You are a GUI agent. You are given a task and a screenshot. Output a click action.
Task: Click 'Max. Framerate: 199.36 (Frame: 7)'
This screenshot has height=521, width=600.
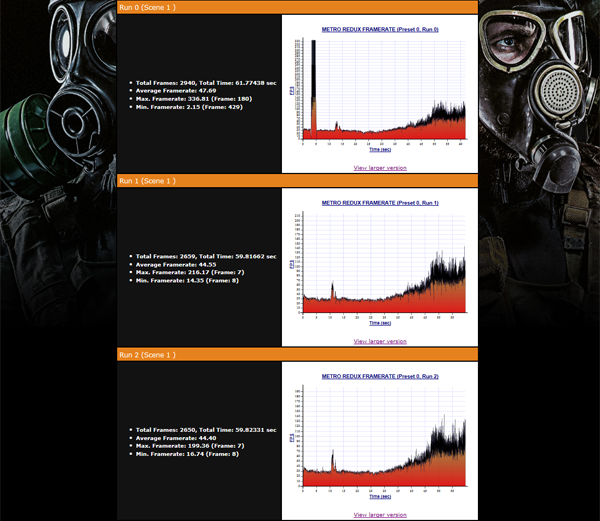(x=190, y=446)
